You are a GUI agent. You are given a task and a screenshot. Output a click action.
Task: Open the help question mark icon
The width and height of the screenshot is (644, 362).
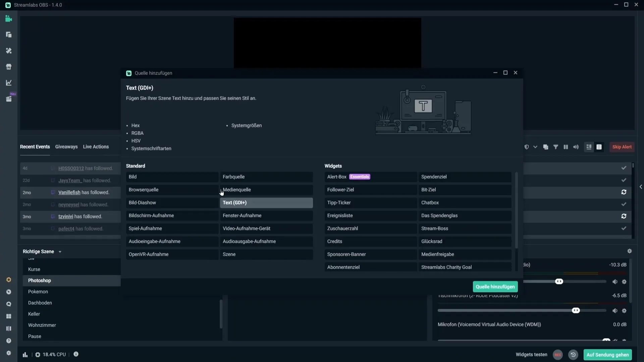pyautogui.click(x=9, y=341)
